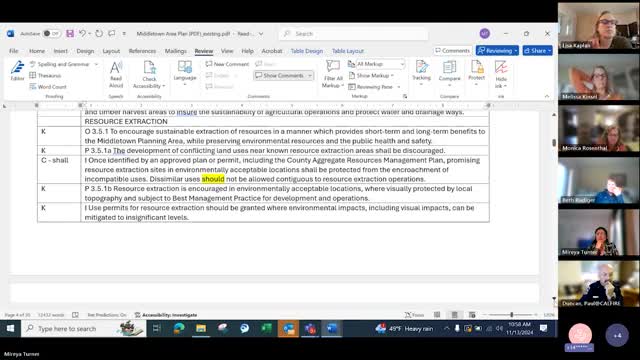Open the Table Design tab

307,51
